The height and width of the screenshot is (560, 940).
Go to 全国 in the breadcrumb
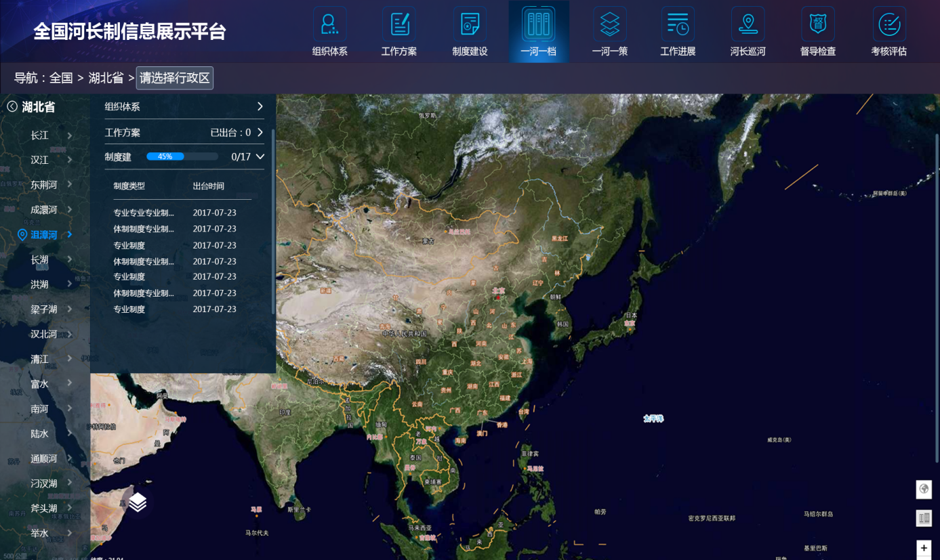pyautogui.click(x=61, y=78)
